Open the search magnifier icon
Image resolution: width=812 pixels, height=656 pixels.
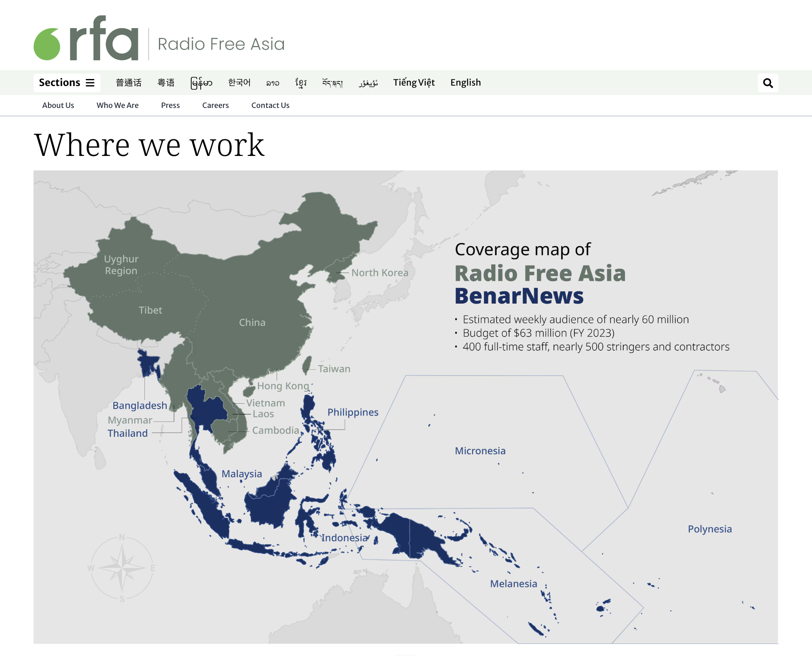pos(768,83)
